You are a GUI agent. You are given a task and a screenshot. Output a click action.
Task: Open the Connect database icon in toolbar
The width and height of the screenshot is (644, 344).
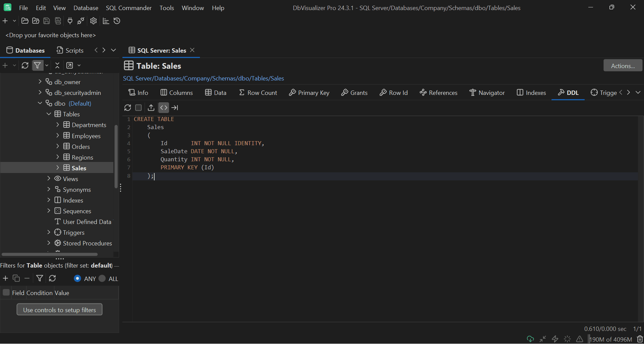click(x=69, y=21)
